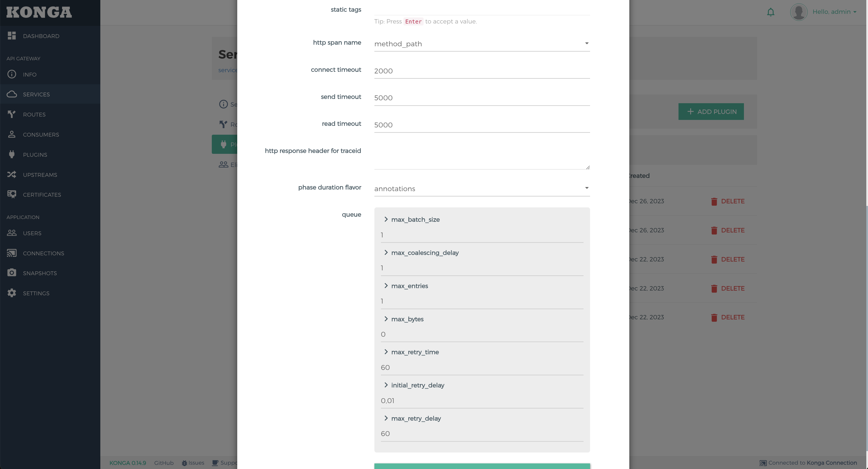Click the connect timeout input field
Screen dimensions: 868x469
click(x=481, y=71)
